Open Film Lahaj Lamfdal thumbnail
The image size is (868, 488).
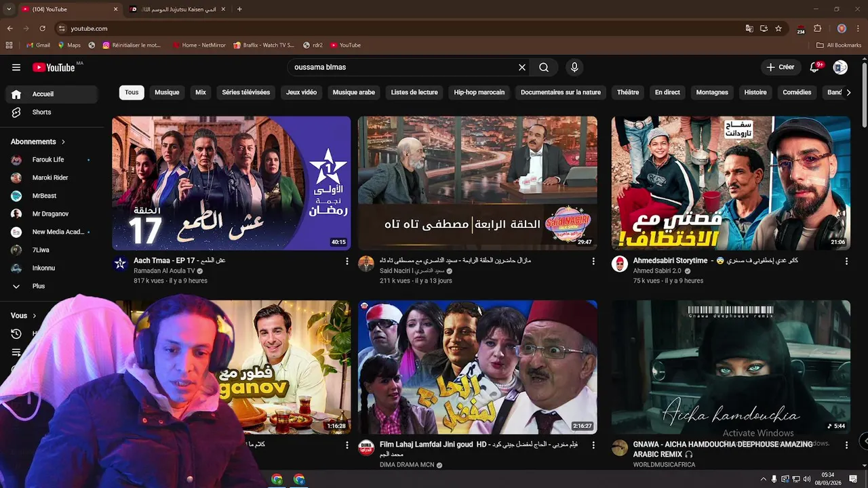[x=477, y=367]
